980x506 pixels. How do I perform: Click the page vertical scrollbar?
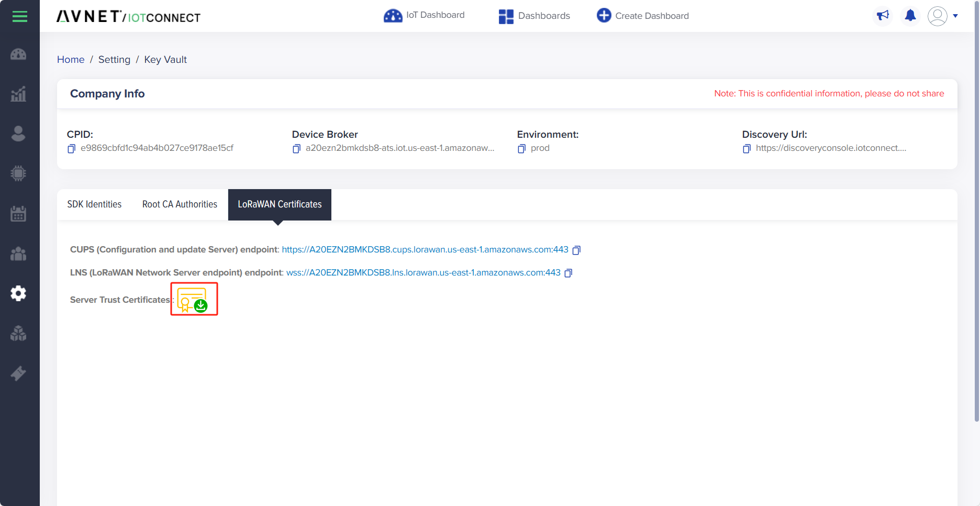(976, 211)
